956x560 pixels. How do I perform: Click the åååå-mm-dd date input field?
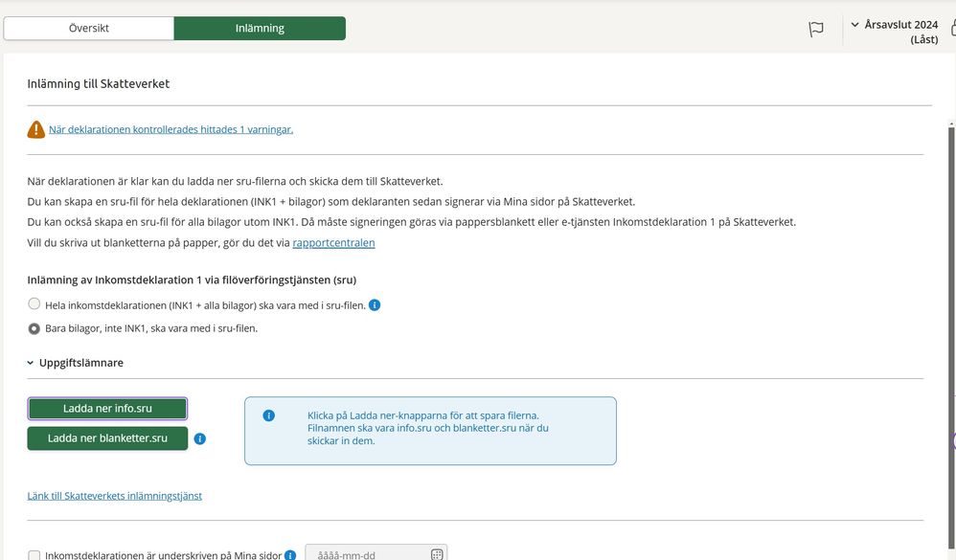pyautogui.click(x=364, y=554)
